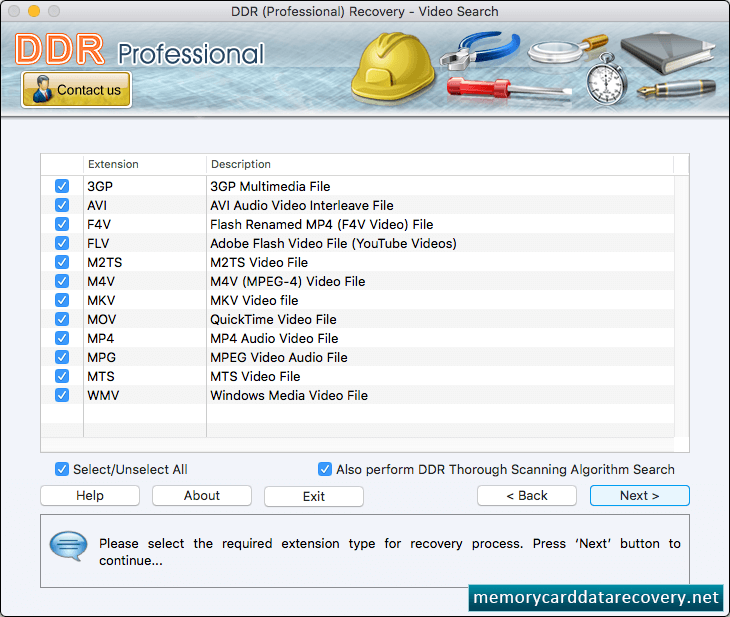The height and width of the screenshot is (617, 730).
Task: Select the 'MP4 Audio Video File' description
Action: 274,339
